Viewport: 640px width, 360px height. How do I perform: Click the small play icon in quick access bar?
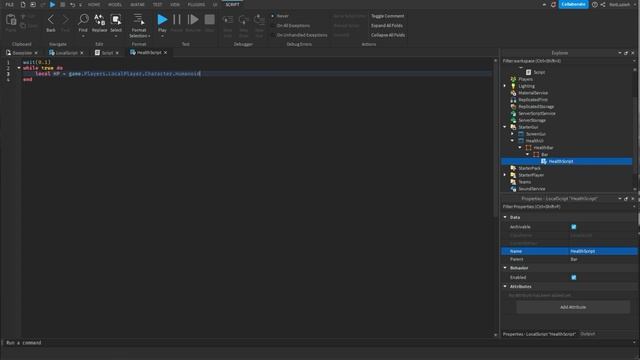click(52, 4)
